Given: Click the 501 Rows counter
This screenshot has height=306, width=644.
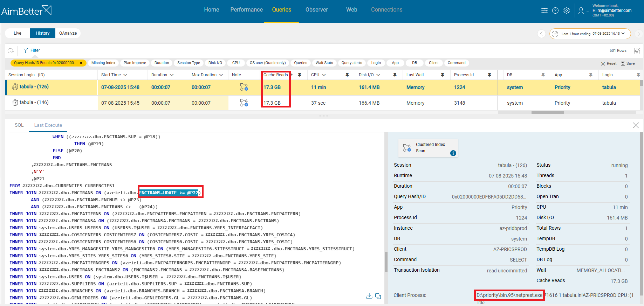Looking at the screenshot, I should pyautogui.click(x=618, y=50).
